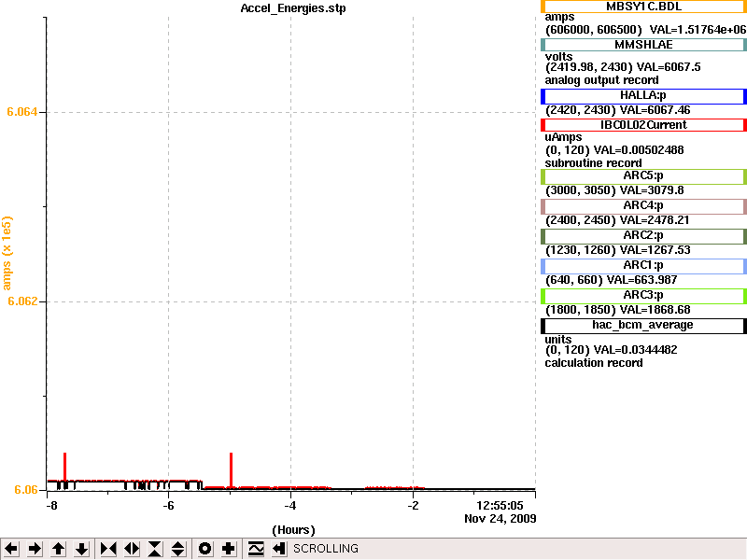Click the volts units label
Viewport: 747px width, 560px height.
pos(558,57)
